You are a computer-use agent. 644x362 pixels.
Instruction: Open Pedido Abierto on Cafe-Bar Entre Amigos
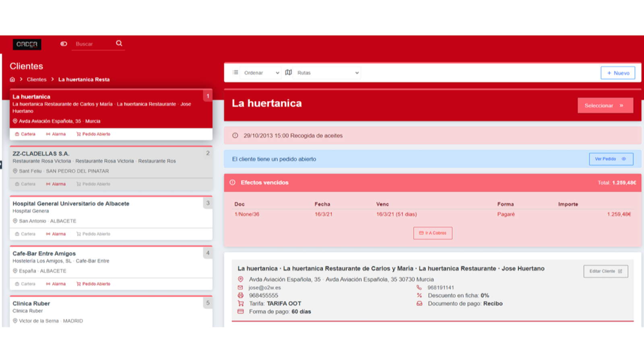tap(93, 284)
